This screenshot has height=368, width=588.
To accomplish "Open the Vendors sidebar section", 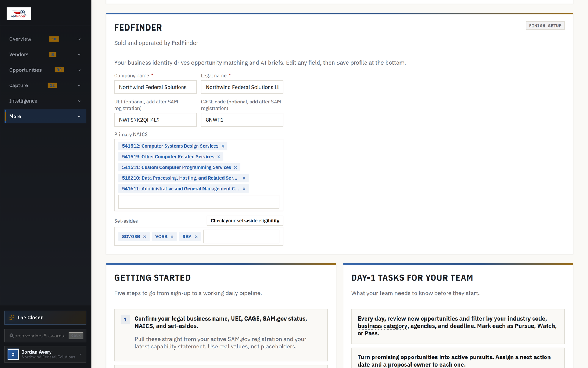I will click(x=46, y=54).
